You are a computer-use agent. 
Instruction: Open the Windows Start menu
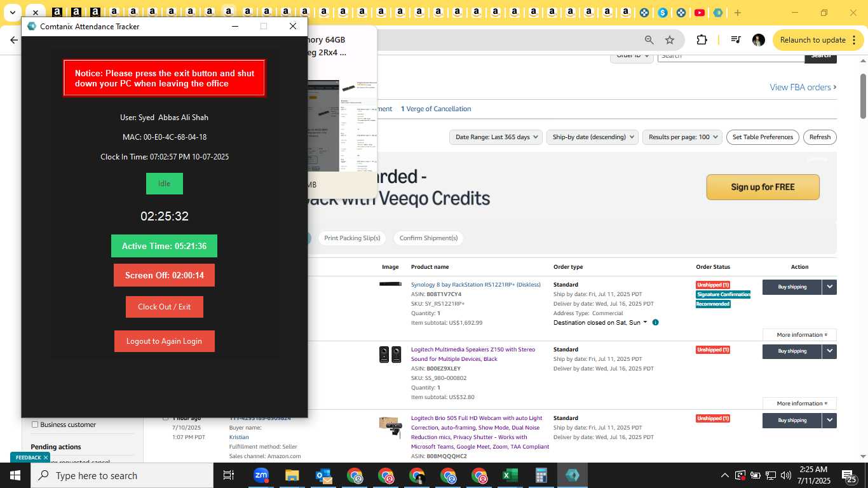[15, 475]
